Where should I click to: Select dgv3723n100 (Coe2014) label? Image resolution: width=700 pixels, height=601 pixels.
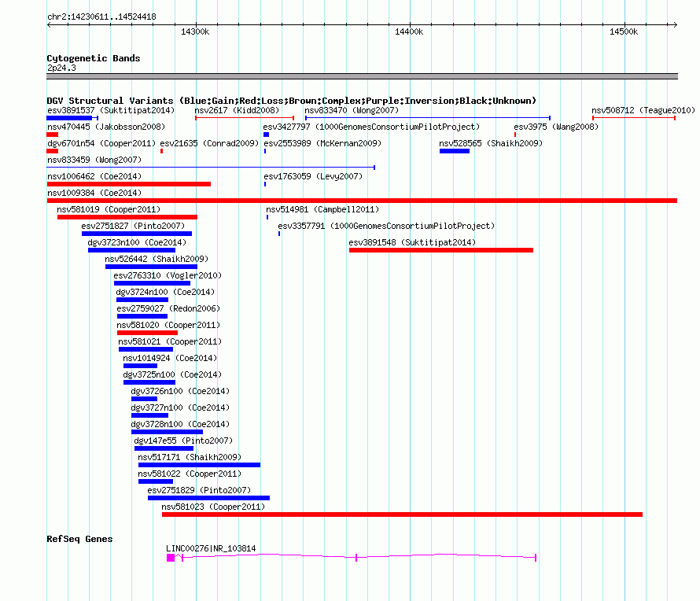(137, 242)
